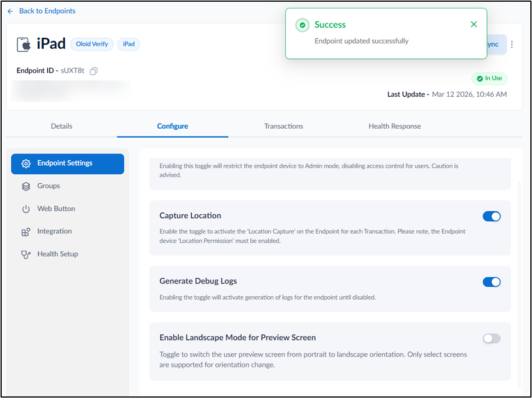Click the back arrow icon
This screenshot has width=532, height=398.
click(x=11, y=11)
